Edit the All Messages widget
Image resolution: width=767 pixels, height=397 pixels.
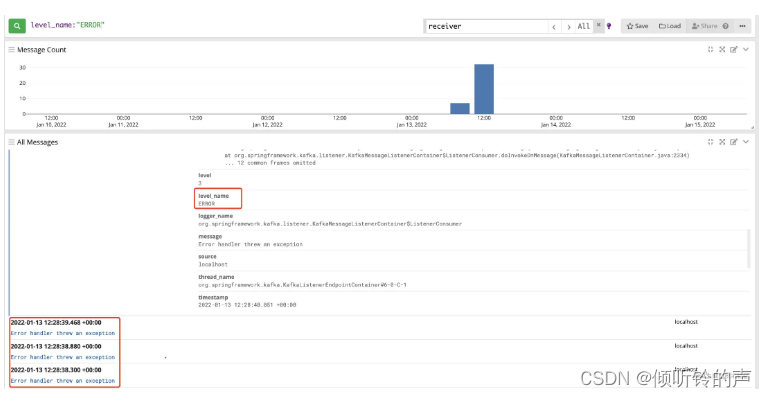tap(734, 142)
